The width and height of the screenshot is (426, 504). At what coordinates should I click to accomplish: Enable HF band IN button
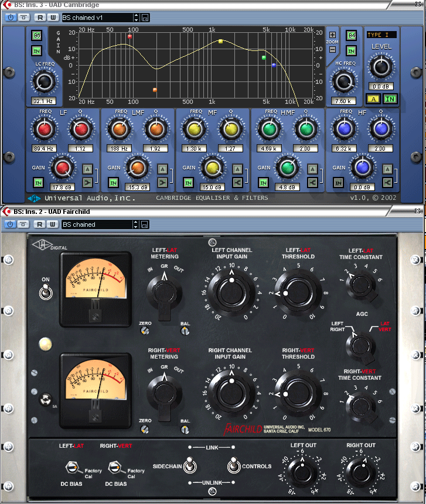(338, 183)
